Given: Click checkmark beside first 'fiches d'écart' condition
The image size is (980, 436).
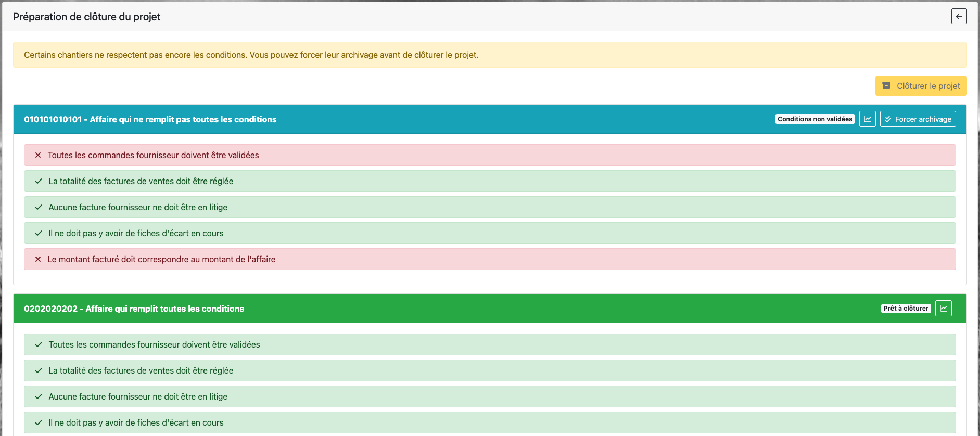Looking at the screenshot, I should (39, 233).
